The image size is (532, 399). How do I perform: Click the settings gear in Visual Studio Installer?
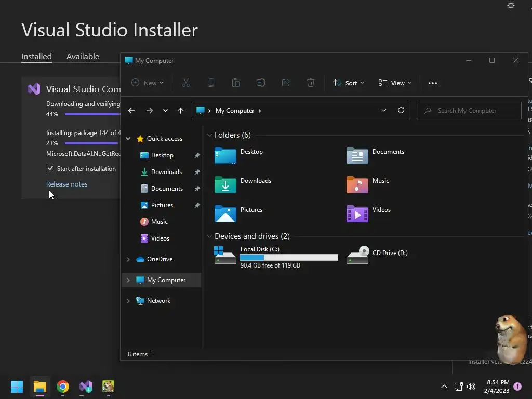tap(511, 5)
